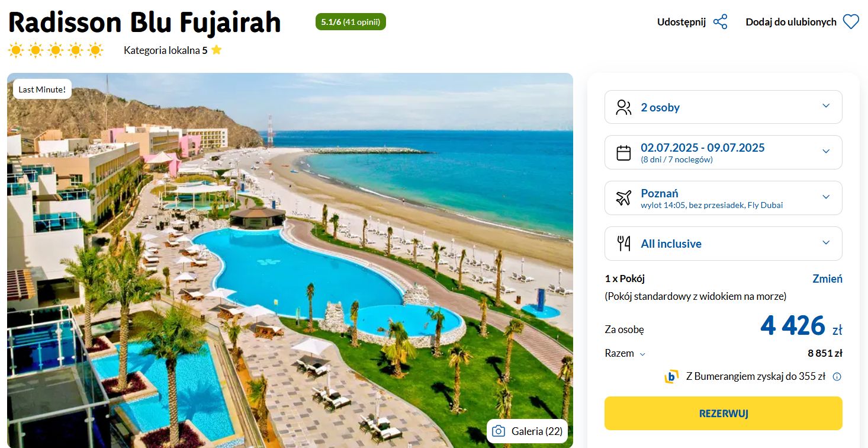The image size is (868, 448).
Task: Click the info icon beside Bumerang offer
Action: [x=837, y=376]
